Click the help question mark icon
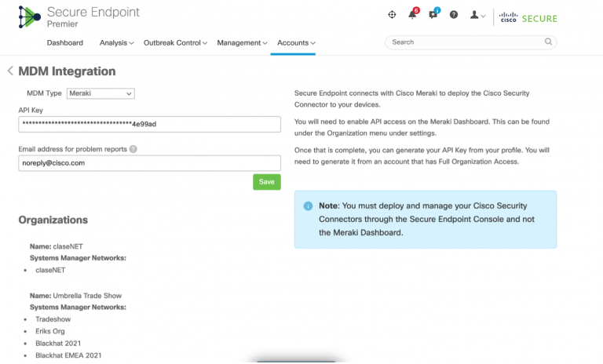Viewport: 603px width, 364px height. click(454, 15)
